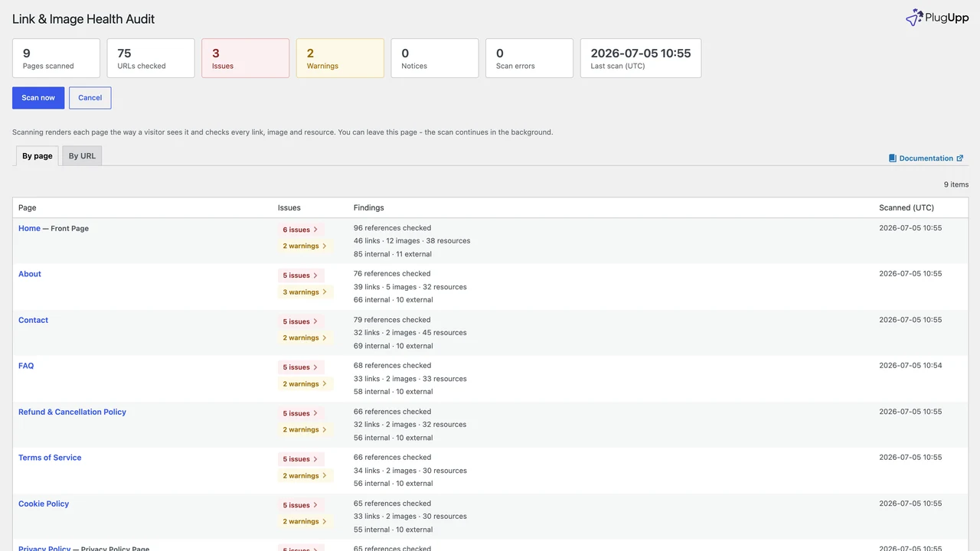Click the "9 items" count text
The image size is (980, 551).
956,184
